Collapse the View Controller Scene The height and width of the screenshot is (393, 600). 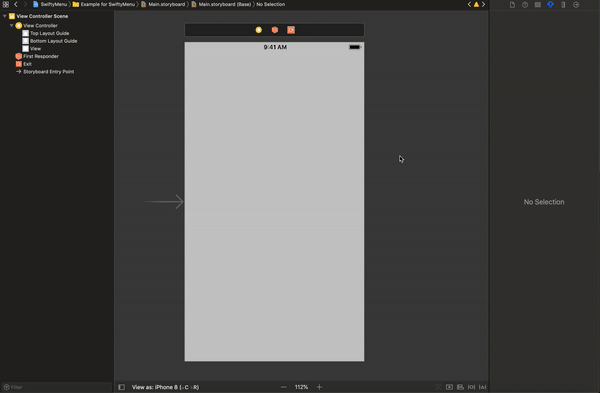(5, 16)
